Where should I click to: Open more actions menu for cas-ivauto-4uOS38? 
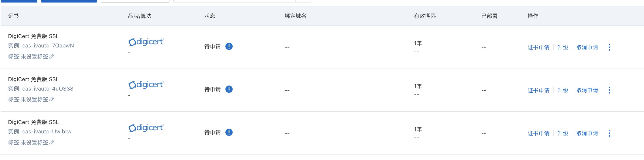coord(609,90)
